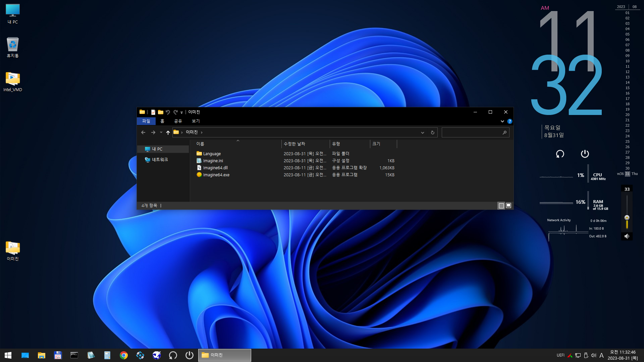Click taskbar power icon

pos(190,355)
